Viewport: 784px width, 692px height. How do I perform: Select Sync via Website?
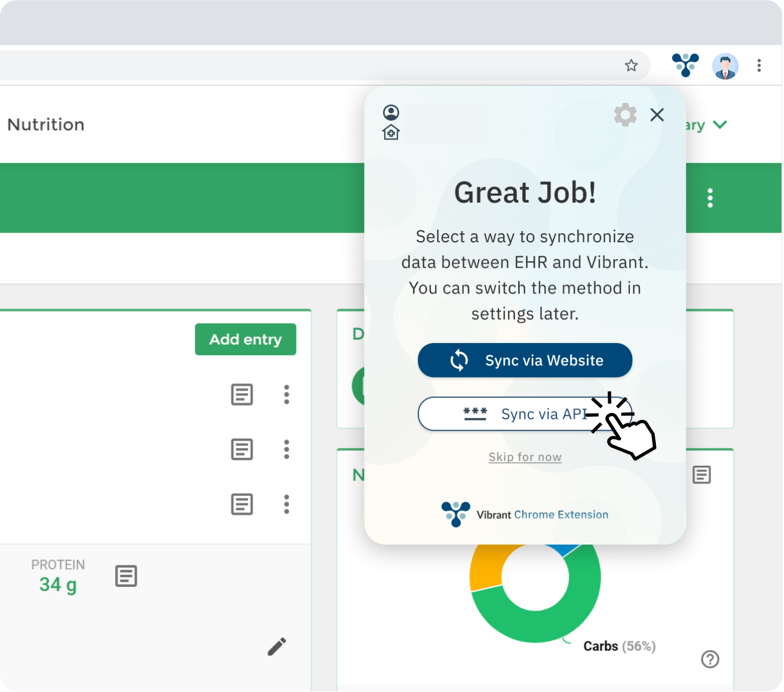pos(525,360)
